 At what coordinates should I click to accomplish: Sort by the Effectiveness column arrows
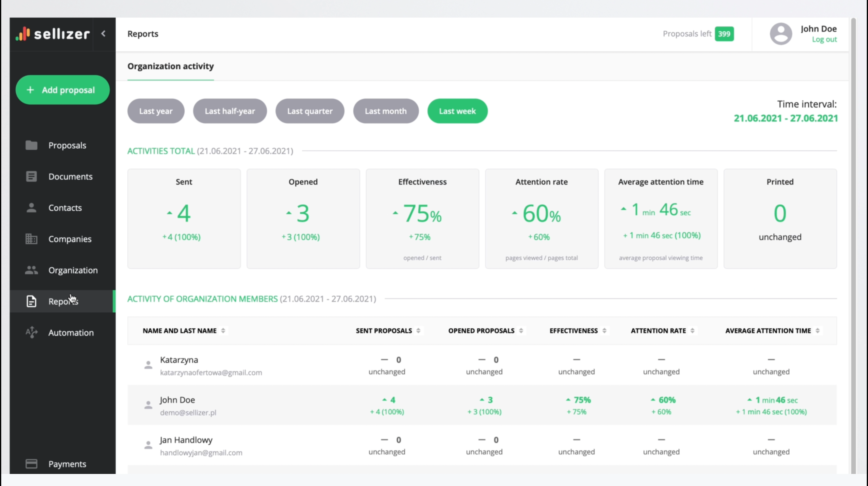coord(604,331)
